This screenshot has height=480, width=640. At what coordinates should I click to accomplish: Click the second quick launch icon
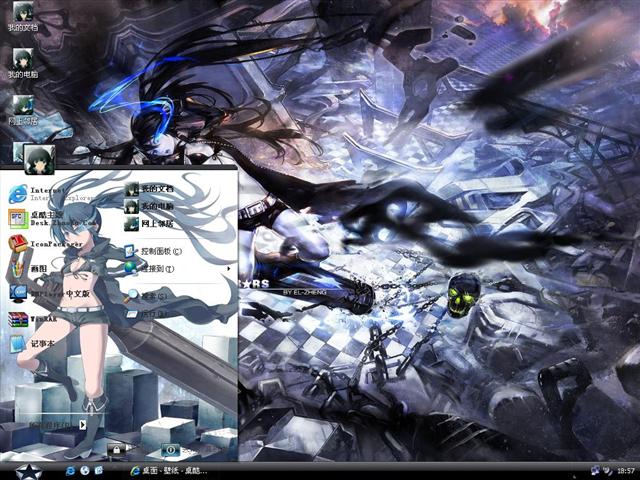pos(85,471)
